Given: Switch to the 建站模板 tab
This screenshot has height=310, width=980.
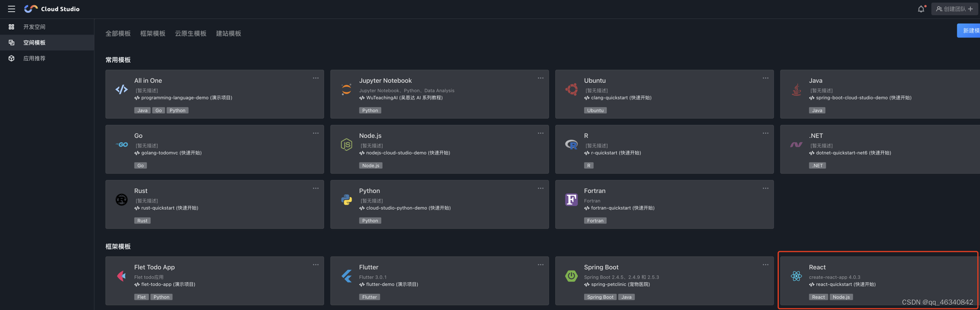Looking at the screenshot, I should 228,33.
